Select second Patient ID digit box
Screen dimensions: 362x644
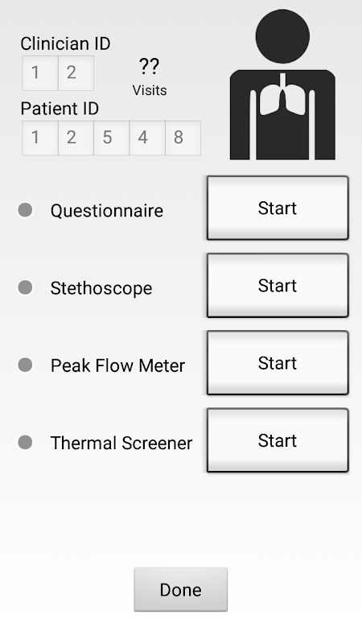76,138
